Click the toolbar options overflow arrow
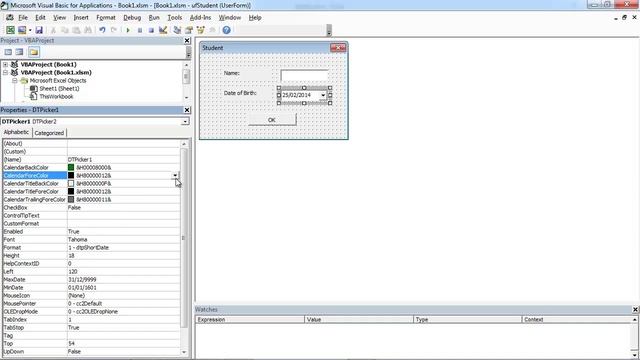 tap(329, 30)
